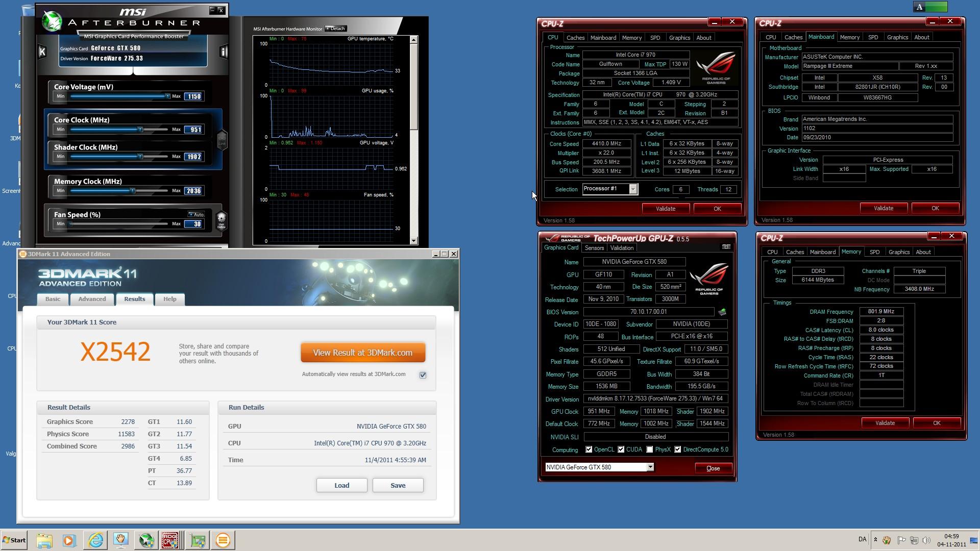Open the Processor #1 selection dropdown
This screenshot has height=551, width=980.
pos(633,189)
